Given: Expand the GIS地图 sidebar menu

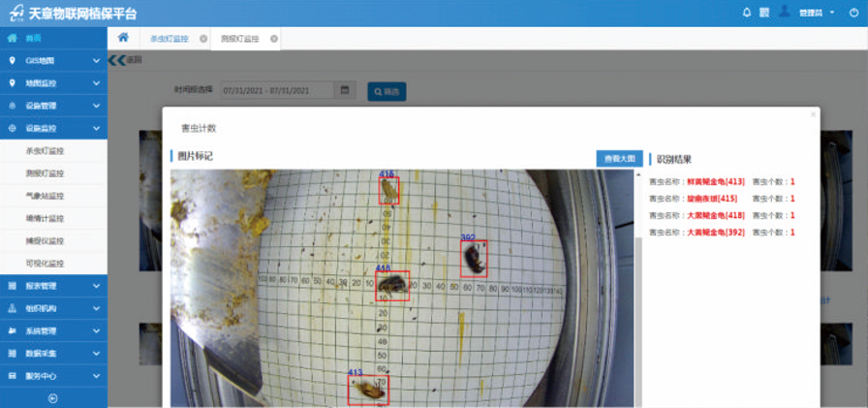Looking at the screenshot, I should [53, 61].
